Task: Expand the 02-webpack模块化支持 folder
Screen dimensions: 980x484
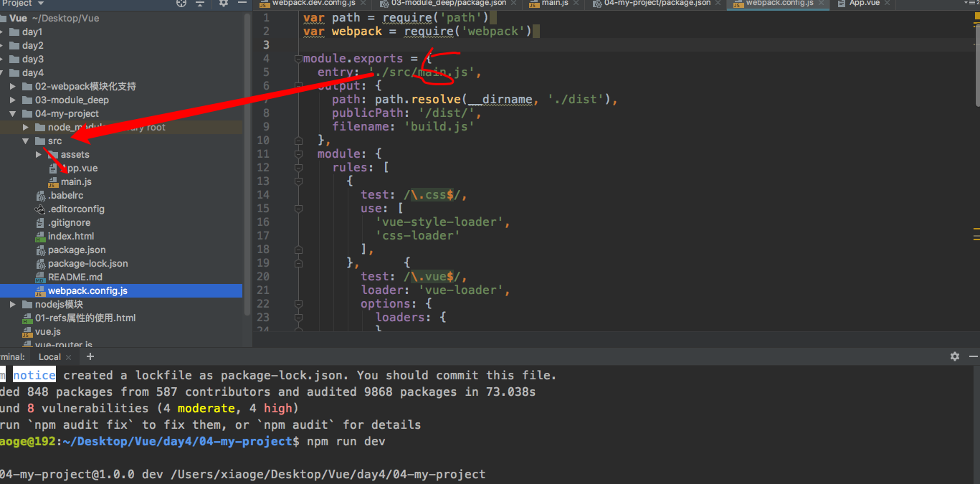Action: point(13,87)
